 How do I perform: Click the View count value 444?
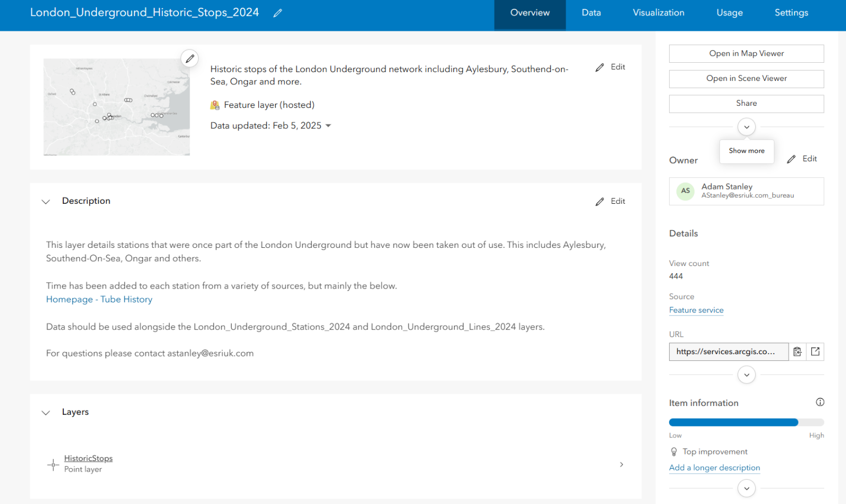[x=676, y=277]
